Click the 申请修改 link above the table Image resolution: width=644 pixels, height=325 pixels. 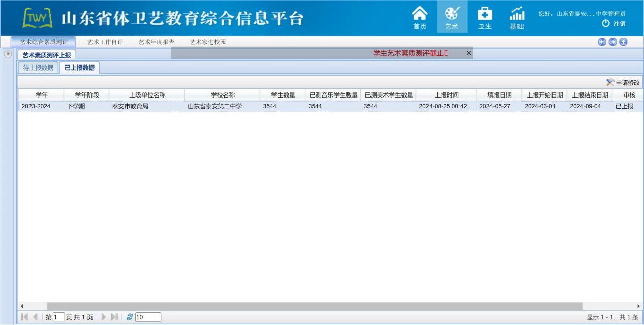627,81
